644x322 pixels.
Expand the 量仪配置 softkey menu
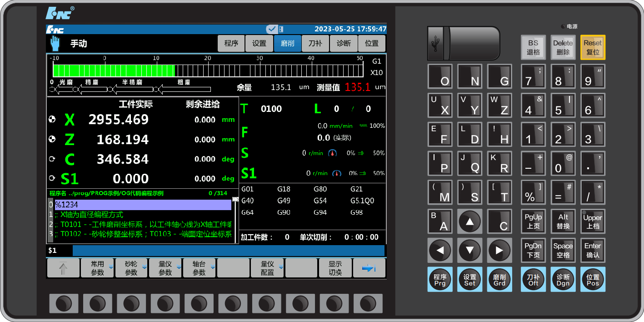tap(267, 268)
